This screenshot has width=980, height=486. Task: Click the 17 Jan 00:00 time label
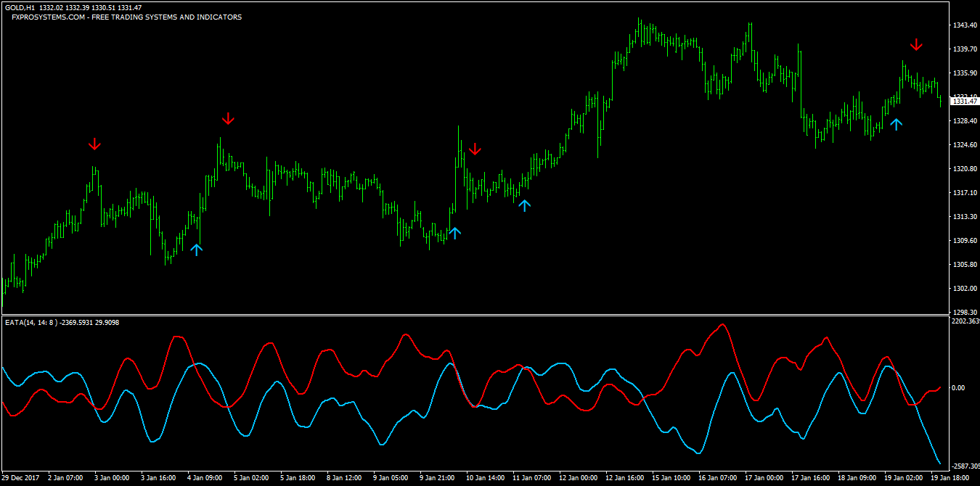[764, 478]
